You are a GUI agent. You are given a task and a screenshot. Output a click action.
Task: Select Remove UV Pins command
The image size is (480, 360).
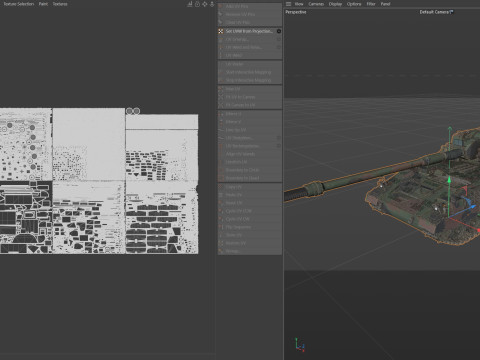[x=250, y=14]
